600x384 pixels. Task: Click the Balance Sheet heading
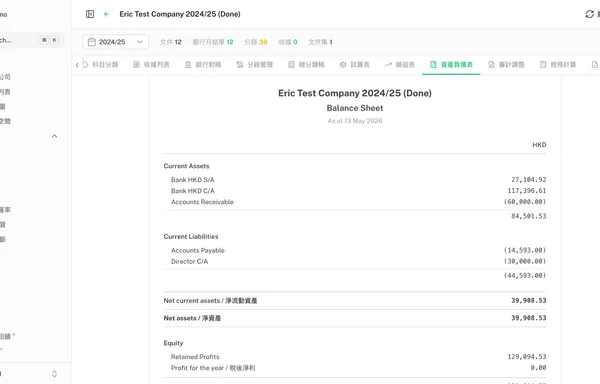[355, 108]
